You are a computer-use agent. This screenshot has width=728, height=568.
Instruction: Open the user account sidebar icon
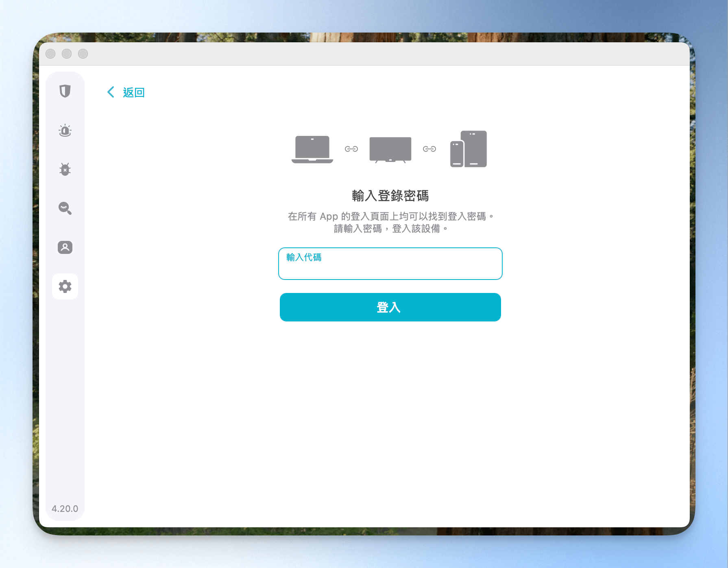pos(65,247)
